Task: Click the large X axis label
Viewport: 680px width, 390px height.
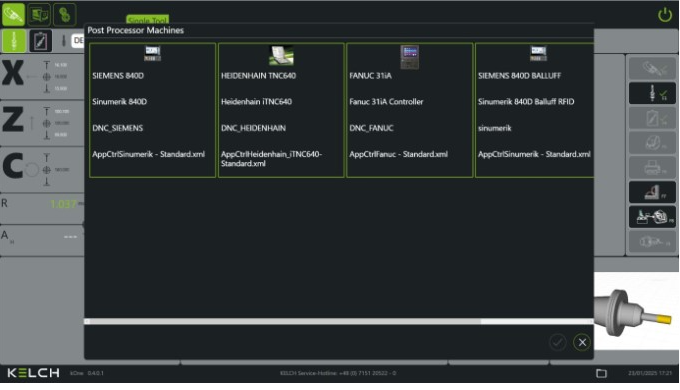Action: tap(13, 73)
